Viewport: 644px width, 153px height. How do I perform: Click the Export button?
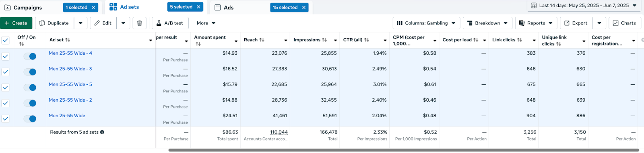click(x=576, y=23)
